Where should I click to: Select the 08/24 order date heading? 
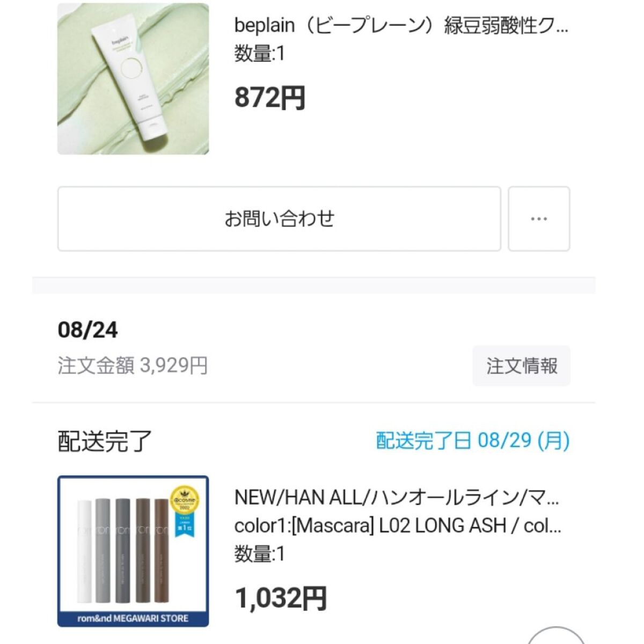pos(87,330)
